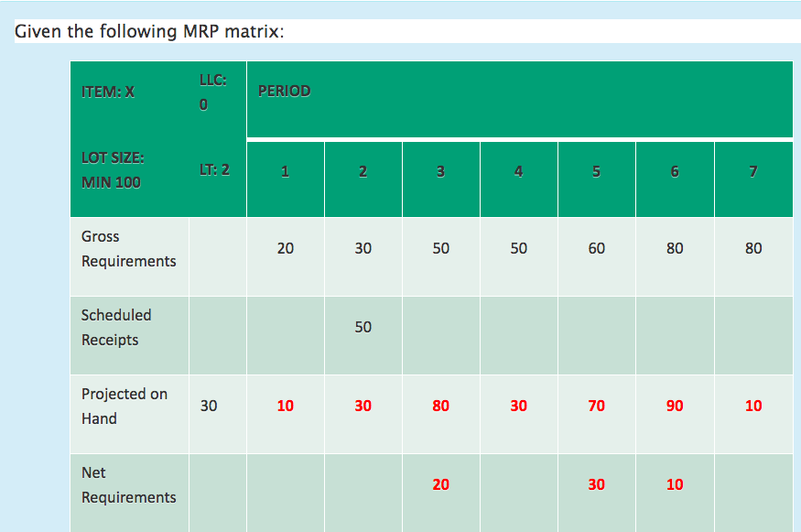Viewport: 801px width, 532px height.
Task: Click the period 1 column header
Action: (x=285, y=170)
